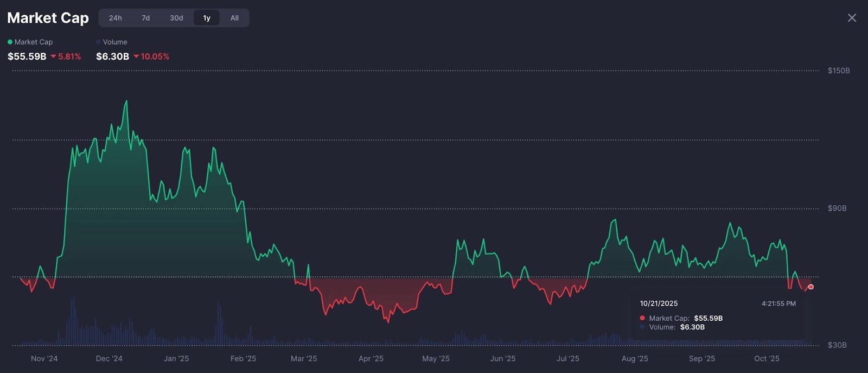This screenshot has height=373, width=868.
Task: Select the 7d time range tab
Action: (145, 18)
